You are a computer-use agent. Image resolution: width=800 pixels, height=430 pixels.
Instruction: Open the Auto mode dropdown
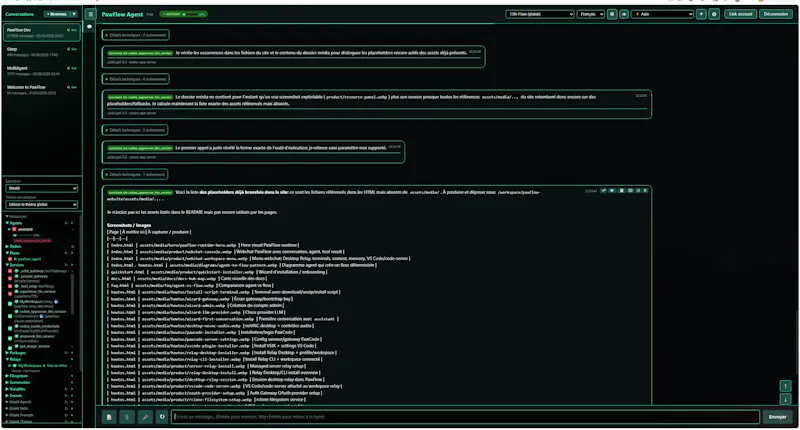[x=662, y=14]
